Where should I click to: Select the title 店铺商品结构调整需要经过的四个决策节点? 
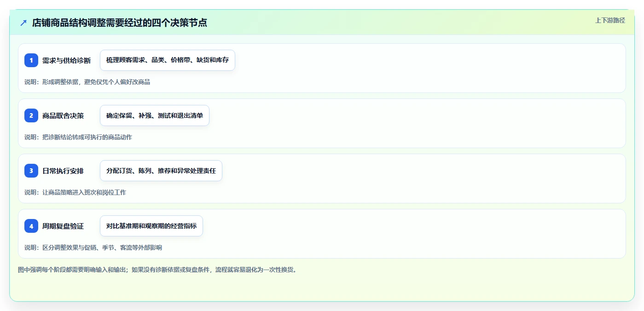(120, 23)
